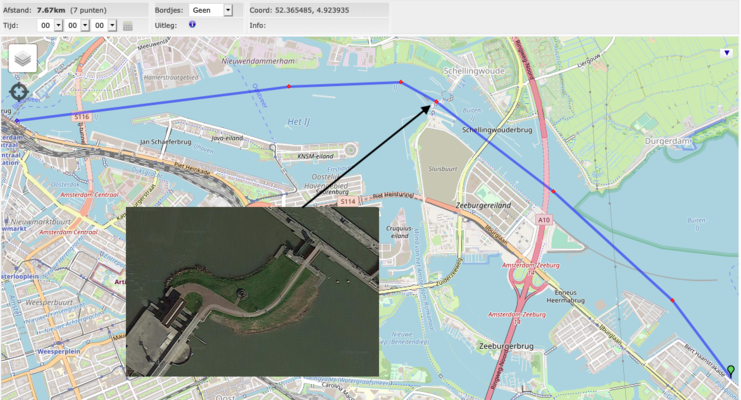Viewport: 741px width, 400px height.
Task: Click the Coord 52.365485, 4.923935 readout
Action: (x=299, y=10)
